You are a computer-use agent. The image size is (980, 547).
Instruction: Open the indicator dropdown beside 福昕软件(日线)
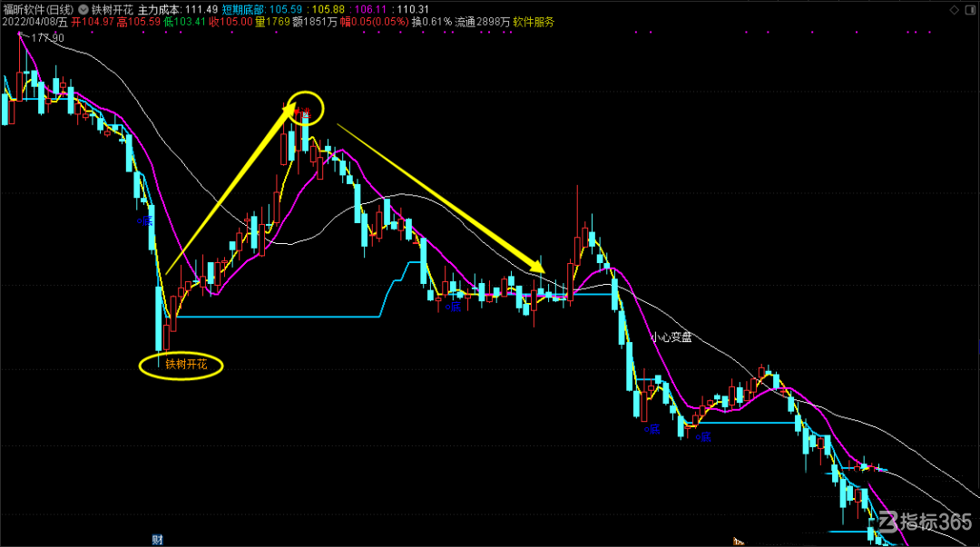coord(83,10)
